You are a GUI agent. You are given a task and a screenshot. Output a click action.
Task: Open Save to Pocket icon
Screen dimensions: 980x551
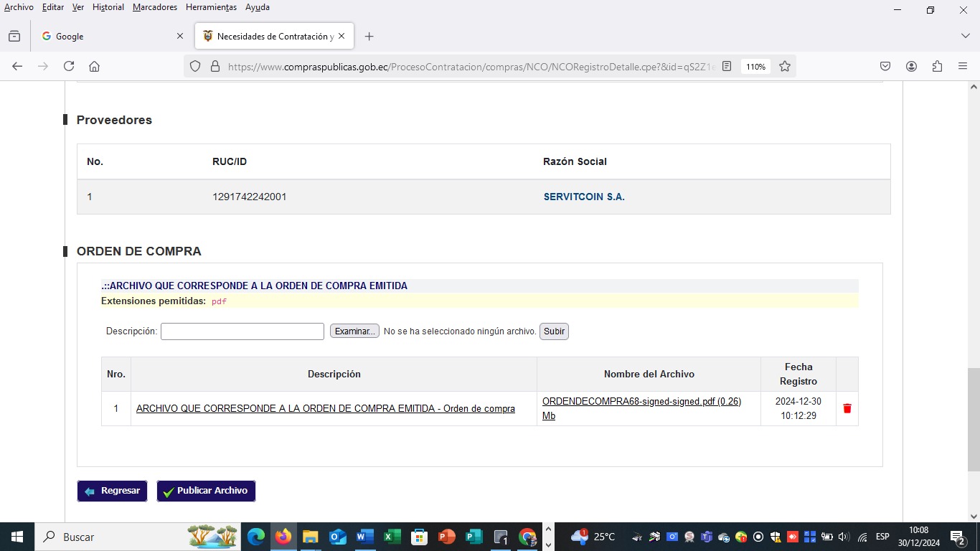point(885,66)
